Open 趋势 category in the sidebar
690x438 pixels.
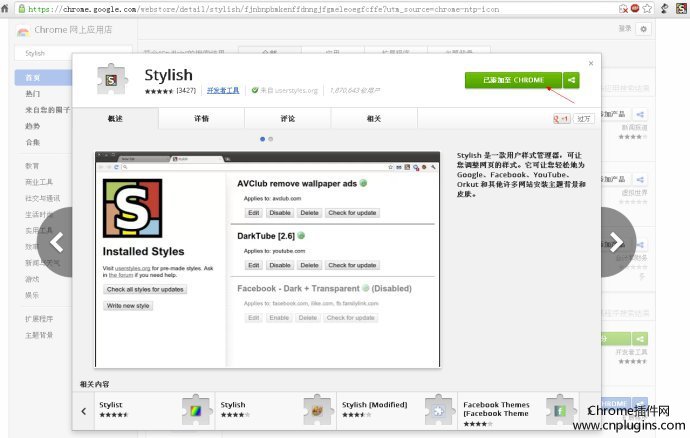point(33,126)
